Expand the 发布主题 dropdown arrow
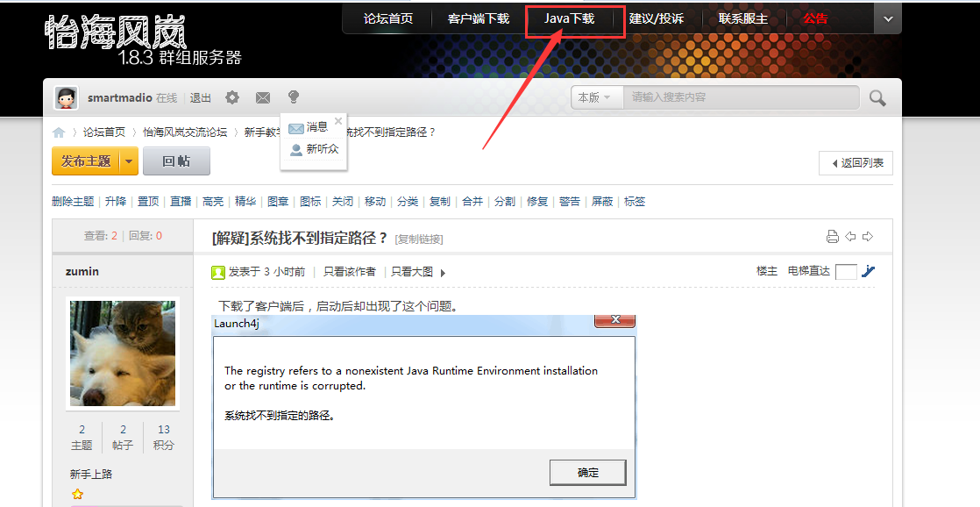The image size is (980, 507). [x=129, y=161]
